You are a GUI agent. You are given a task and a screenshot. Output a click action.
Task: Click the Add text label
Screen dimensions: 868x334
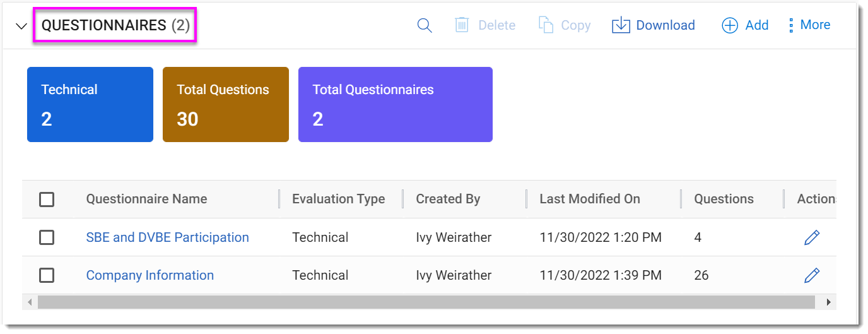pos(757,25)
